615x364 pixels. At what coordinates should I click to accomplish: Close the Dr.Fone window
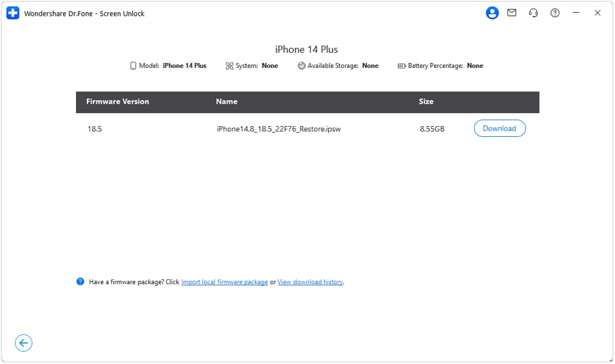(598, 13)
